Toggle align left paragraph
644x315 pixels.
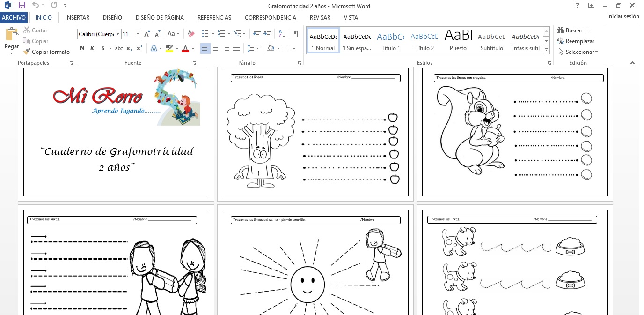coord(205,48)
